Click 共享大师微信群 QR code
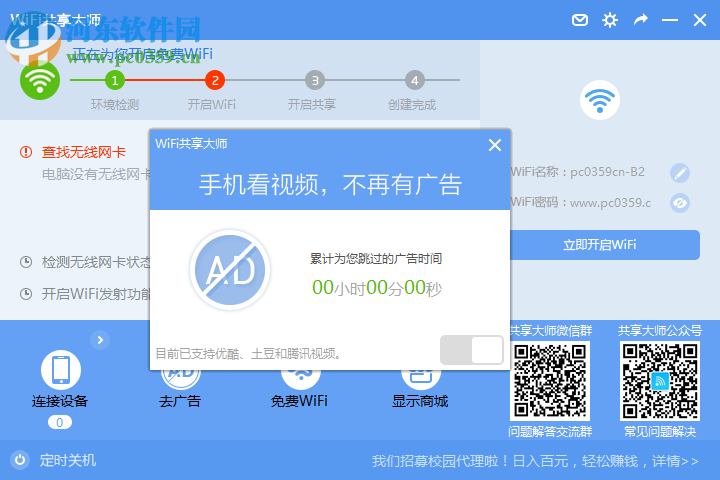This screenshot has width=720, height=480. click(550, 381)
